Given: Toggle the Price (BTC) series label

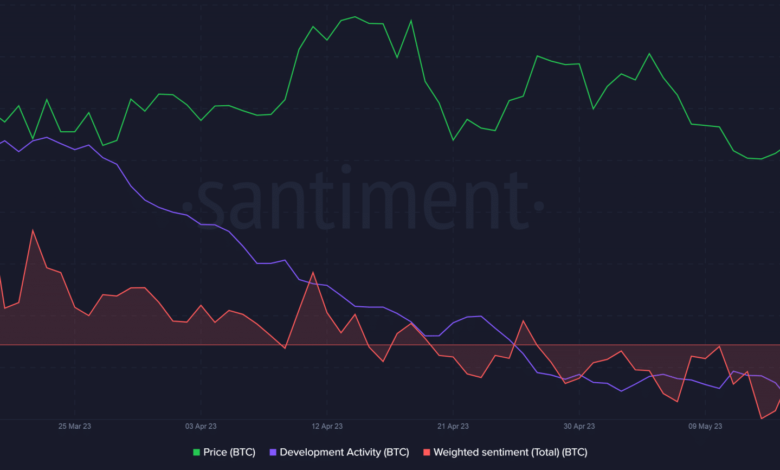Looking at the screenshot, I should click(229, 453).
